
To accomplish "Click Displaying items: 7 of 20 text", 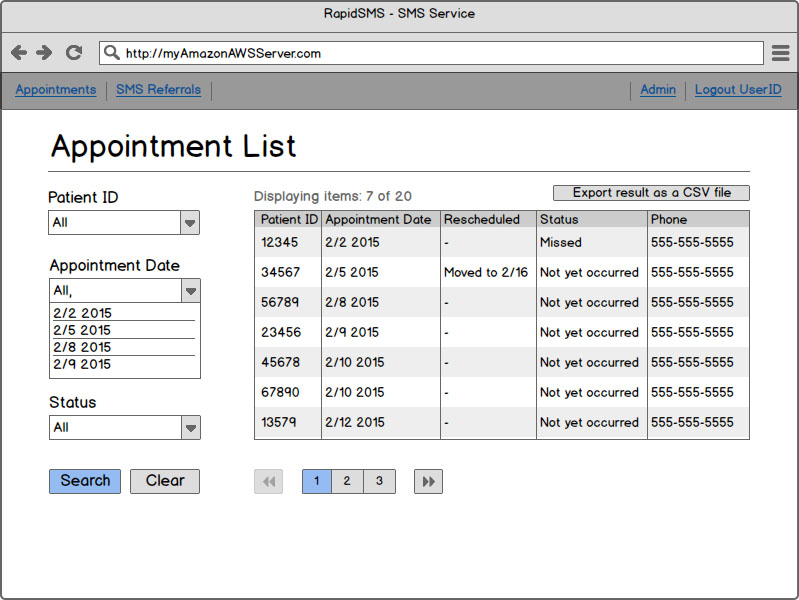I will pos(333,196).
